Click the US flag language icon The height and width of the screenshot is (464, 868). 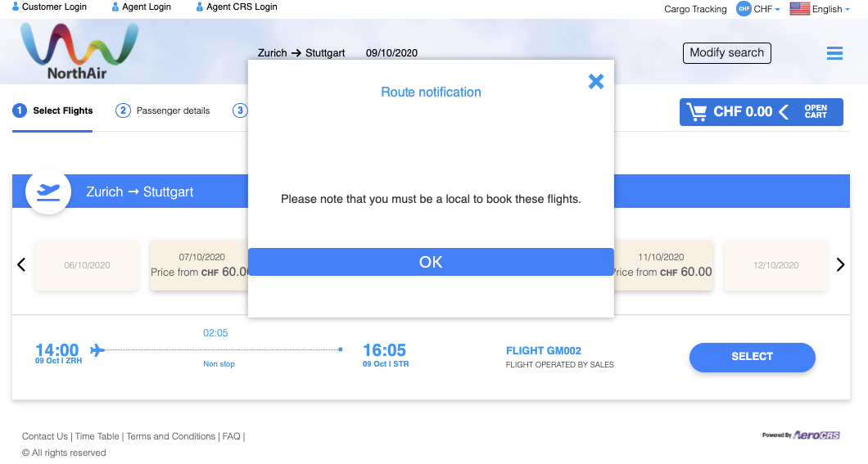[799, 9]
